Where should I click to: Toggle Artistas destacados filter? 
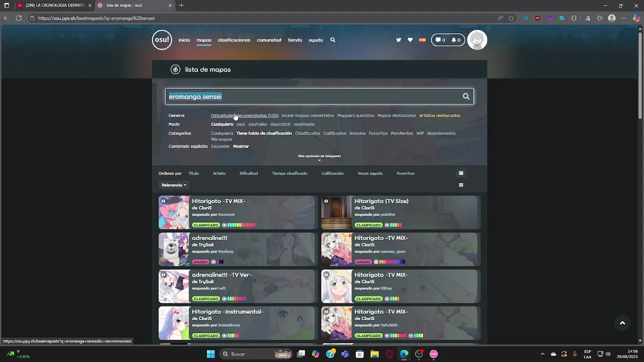tap(440, 116)
